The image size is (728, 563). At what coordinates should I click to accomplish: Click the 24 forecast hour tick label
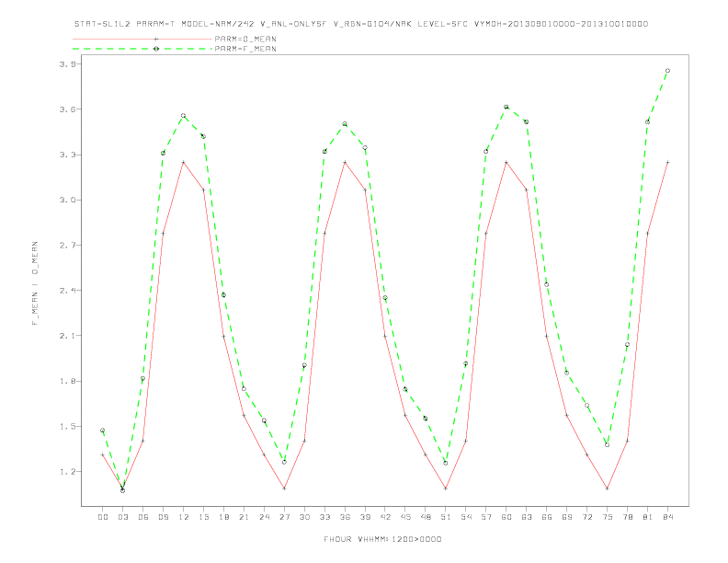(264, 517)
